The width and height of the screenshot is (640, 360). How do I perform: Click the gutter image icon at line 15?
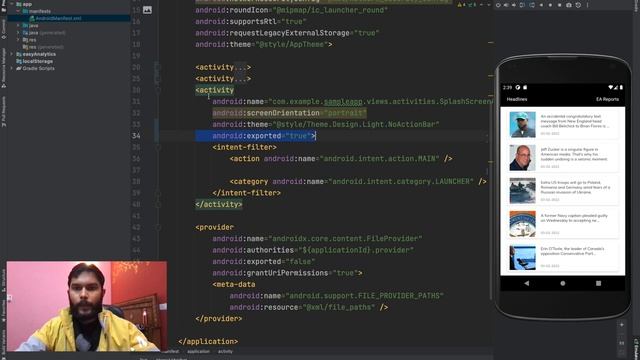147,10
